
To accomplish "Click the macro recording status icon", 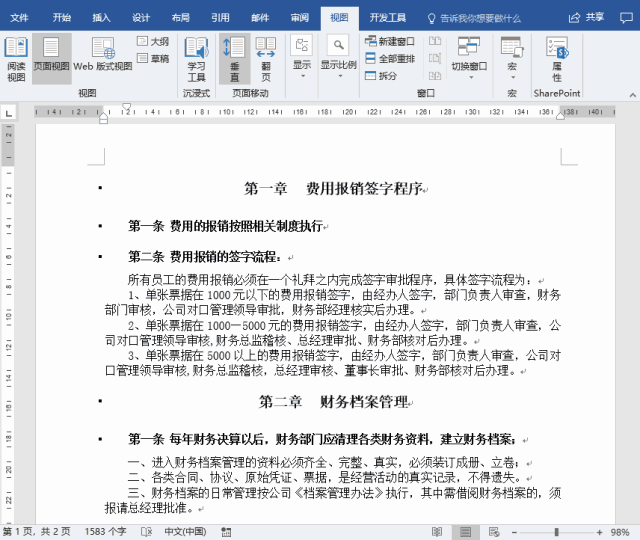I will (x=226, y=532).
